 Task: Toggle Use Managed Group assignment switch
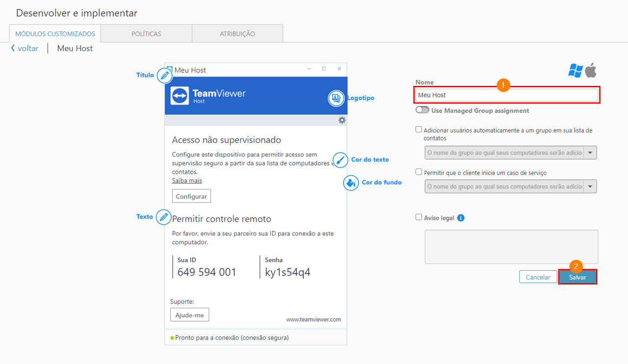coord(422,111)
